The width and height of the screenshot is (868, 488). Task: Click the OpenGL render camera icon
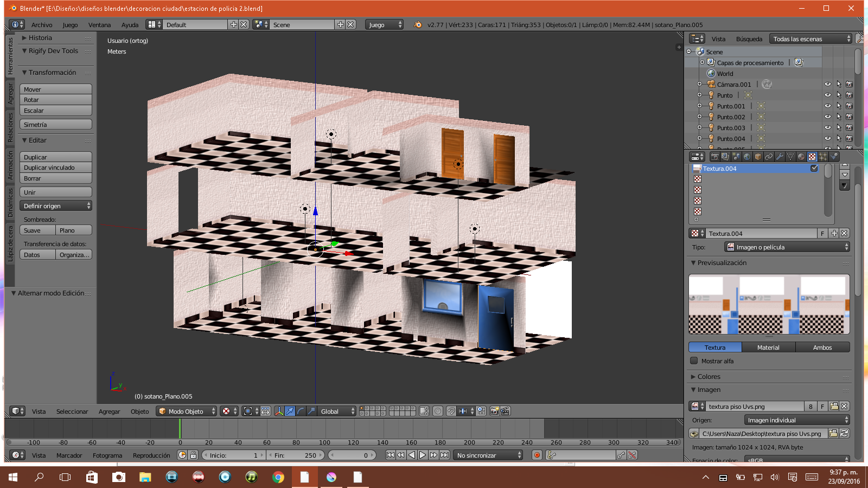tap(494, 411)
